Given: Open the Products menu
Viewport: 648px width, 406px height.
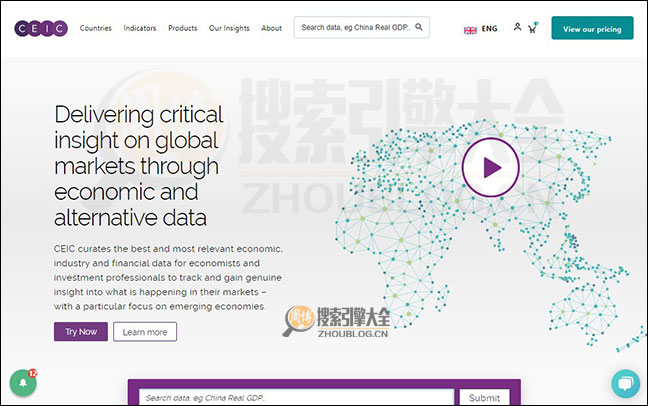Looking at the screenshot, I should click(182, 28).
